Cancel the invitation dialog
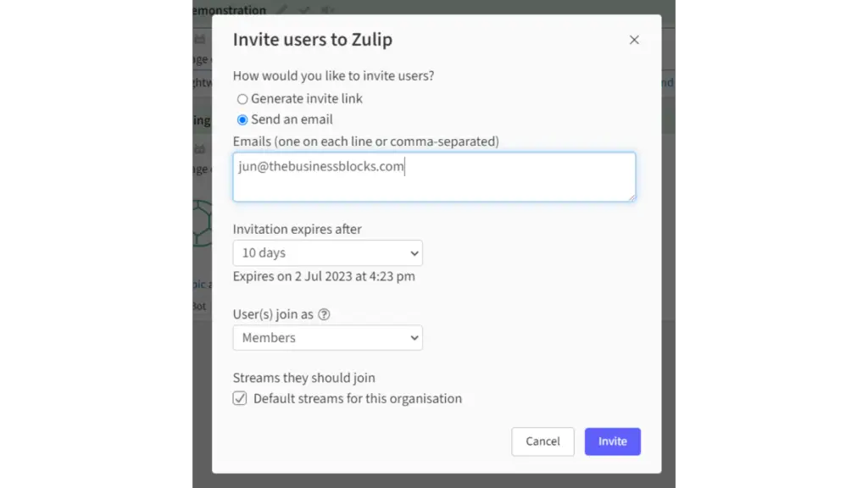 542,441
